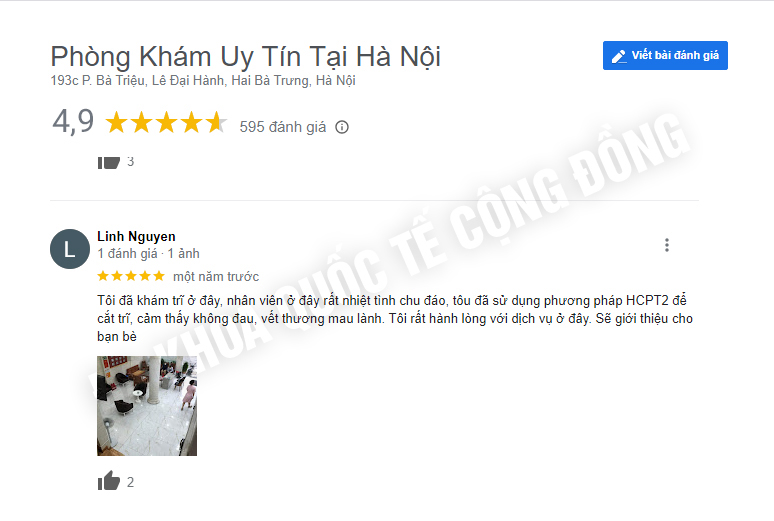Click the like count 3 on previous review

coord(130,161)
